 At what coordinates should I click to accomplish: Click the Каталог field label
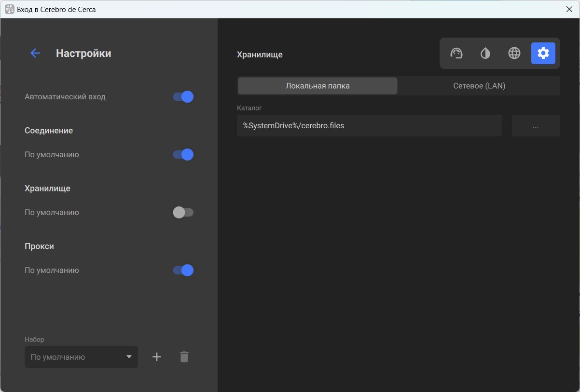tap(249, 108)
